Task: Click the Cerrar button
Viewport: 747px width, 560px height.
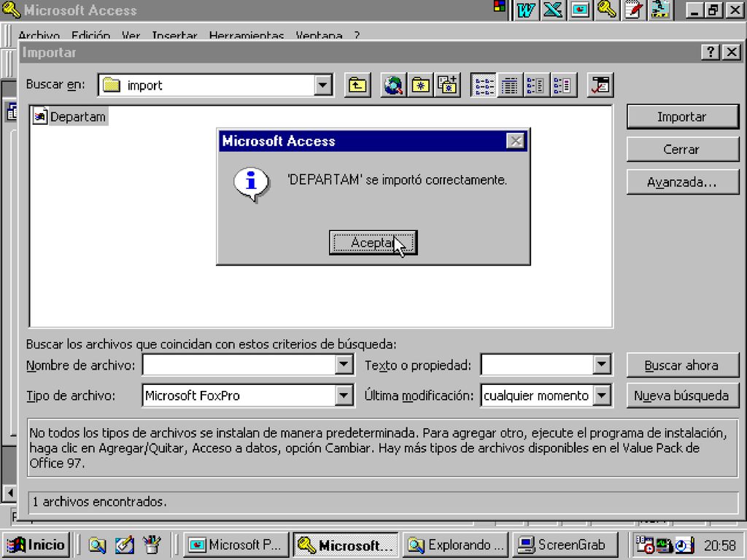Action: [x=682, y=149]
